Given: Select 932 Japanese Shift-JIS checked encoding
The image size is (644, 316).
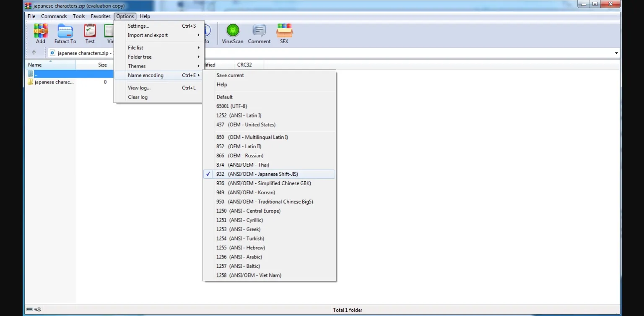Looking at the screenshot, I should point(257,174).
